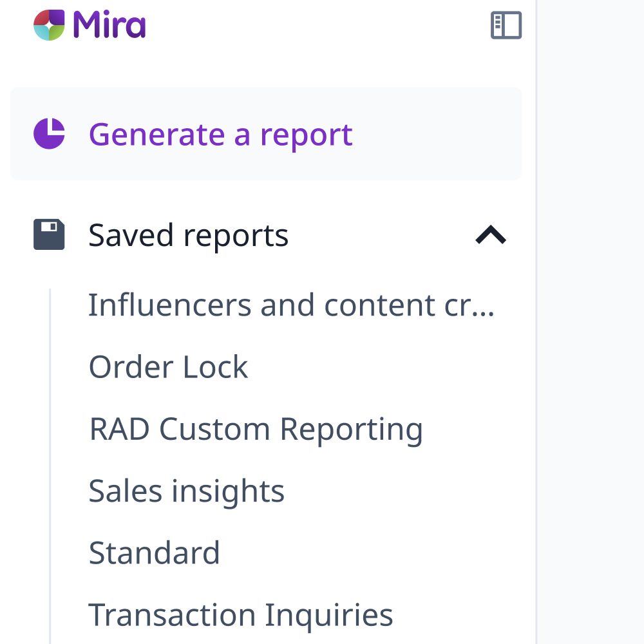The image size is (644, 644).
Task: Open the Generate a report page
Action: coord(220,134)
